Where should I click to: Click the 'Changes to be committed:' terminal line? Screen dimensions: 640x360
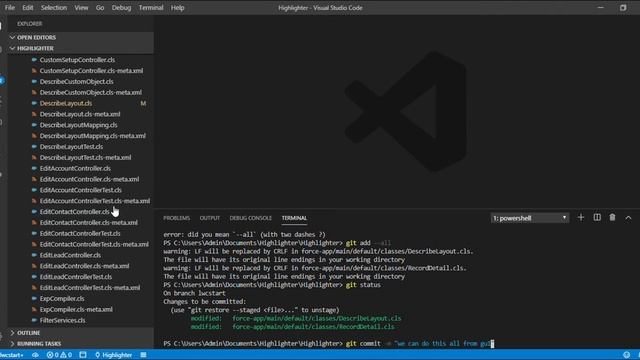[x=204, y=302]
